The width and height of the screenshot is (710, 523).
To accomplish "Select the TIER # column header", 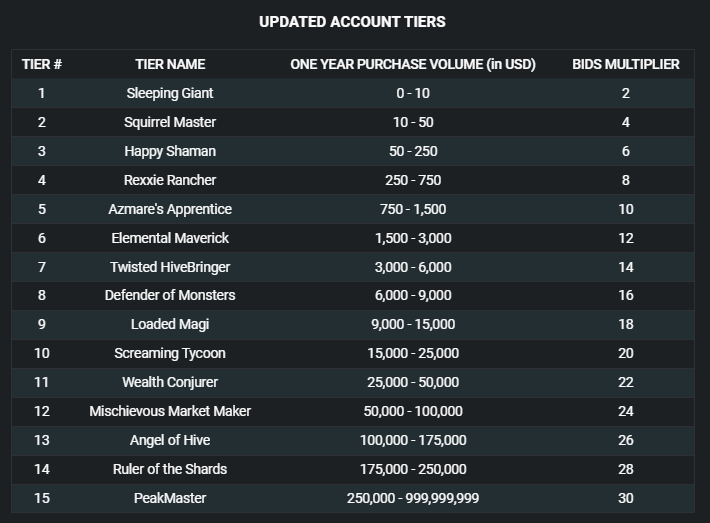I will tap(42, 64).
